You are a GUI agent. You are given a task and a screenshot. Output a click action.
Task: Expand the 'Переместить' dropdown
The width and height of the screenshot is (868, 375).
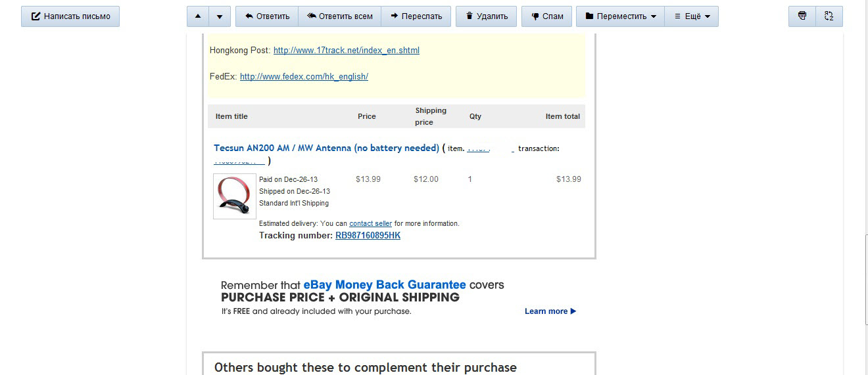pyautogui.click(x=620, y=16)
